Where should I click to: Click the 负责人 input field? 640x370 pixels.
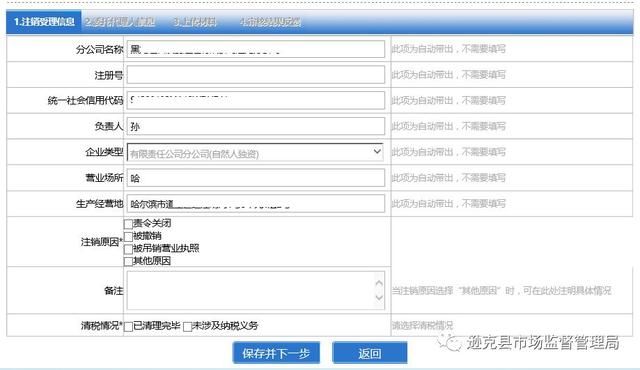(256, 126)
